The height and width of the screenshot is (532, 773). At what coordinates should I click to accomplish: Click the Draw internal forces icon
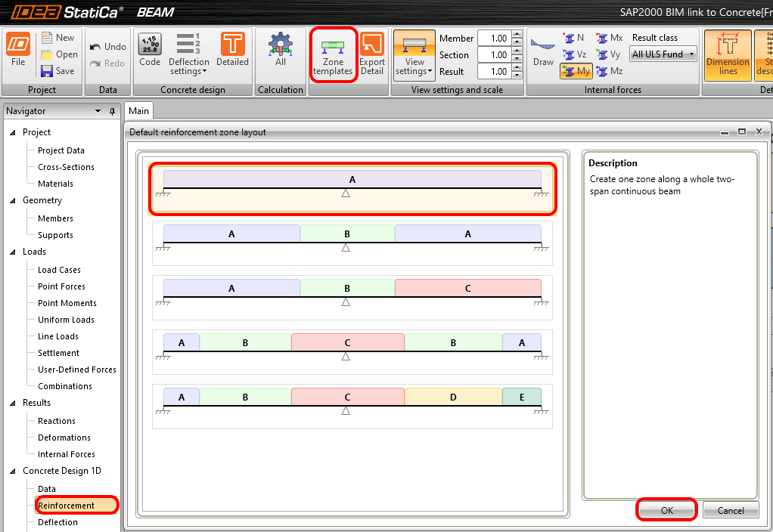click(x=543, y=53)
